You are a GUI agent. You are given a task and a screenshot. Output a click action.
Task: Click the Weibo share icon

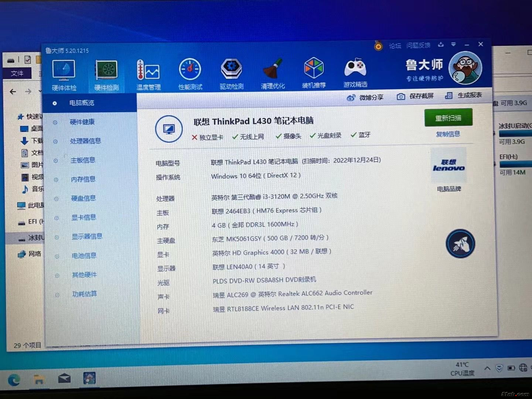point(351,98)
